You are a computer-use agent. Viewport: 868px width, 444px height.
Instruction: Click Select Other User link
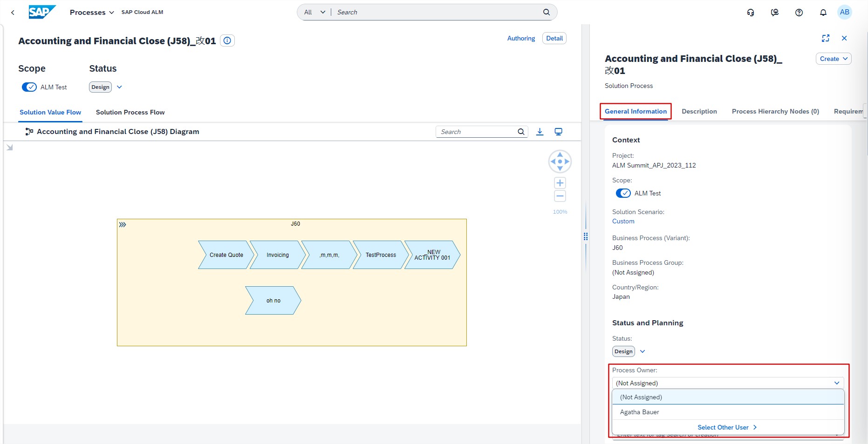coord(727,427)
